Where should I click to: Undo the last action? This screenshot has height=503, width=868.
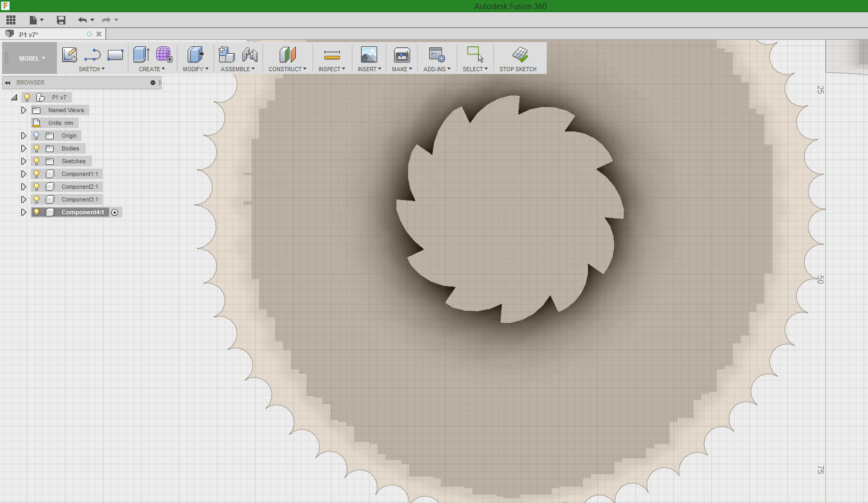pyautogui.click(x=82, y=20)
